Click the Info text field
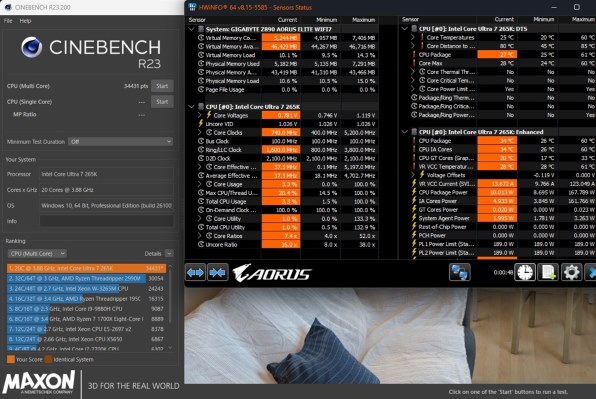This screenshot has width=596, height=399. [x=107, y=221]
